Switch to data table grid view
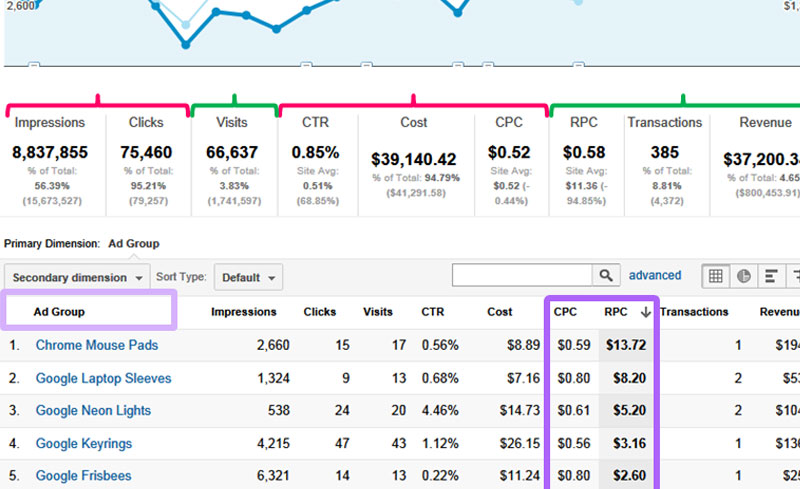The height and width of the screenshot is (489, 800). click(x=715, y=276)
